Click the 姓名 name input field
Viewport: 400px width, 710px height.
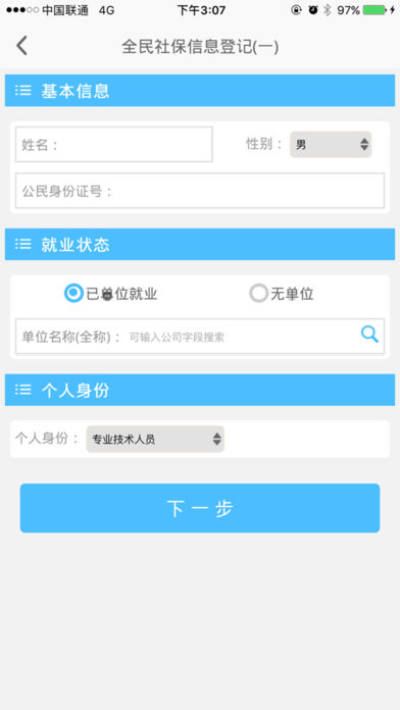coord(114,144)
